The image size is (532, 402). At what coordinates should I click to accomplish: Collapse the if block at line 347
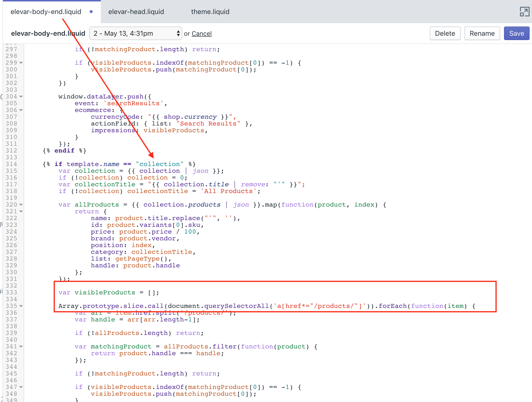(21, 387)
